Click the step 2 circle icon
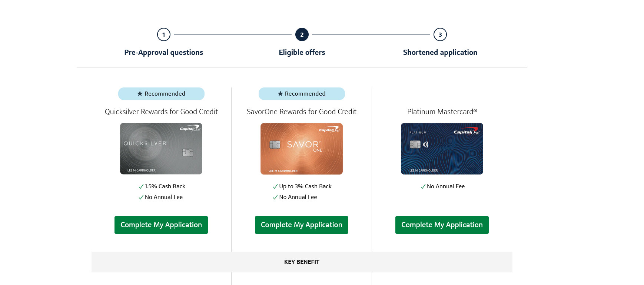This screenshot has width=644, height=285. click(302, 34)
